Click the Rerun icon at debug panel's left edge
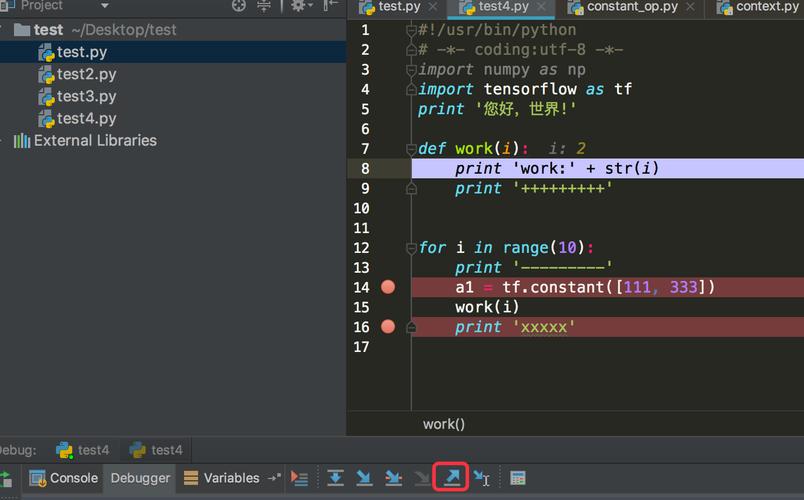Image resolution: width=804 pixels, height=500 pixels. (6, 479)
